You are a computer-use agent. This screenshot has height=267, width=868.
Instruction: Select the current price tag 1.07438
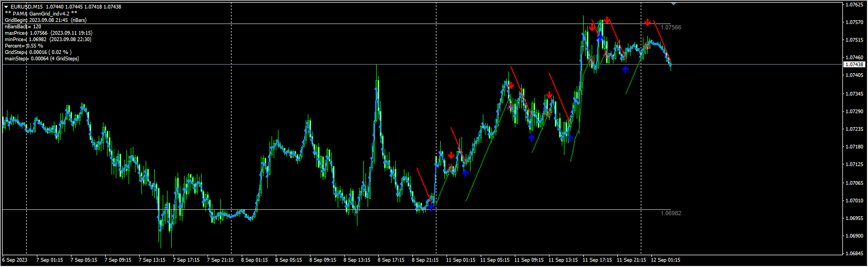coord(855,65)
